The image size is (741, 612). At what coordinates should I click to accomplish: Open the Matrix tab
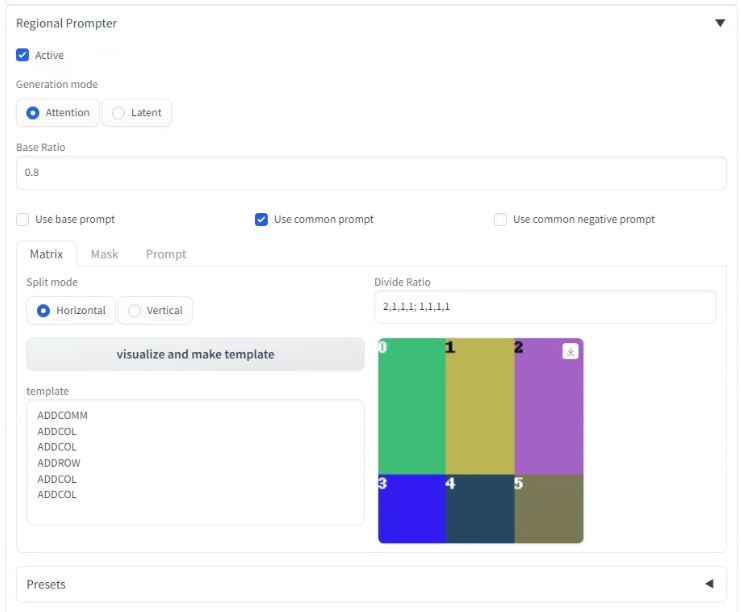pos(46,254)
